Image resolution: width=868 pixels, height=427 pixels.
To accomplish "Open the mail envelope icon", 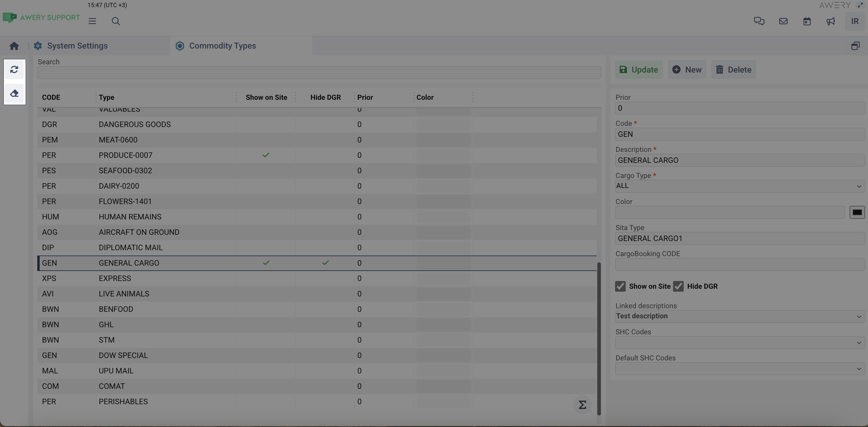I will pos(783,21).
